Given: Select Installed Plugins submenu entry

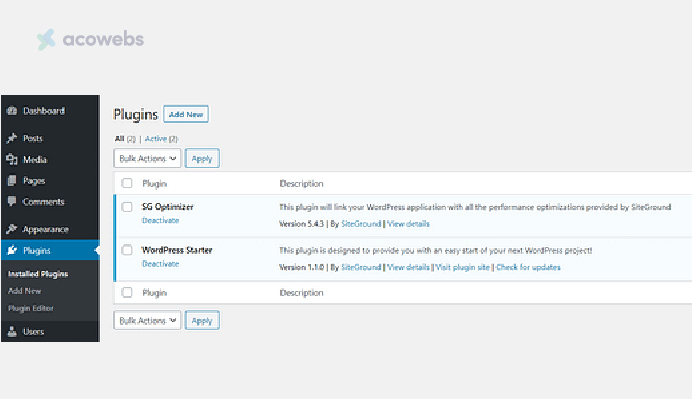Looking at the screenshot, I should pyautogui.click(x=38, y=274).
